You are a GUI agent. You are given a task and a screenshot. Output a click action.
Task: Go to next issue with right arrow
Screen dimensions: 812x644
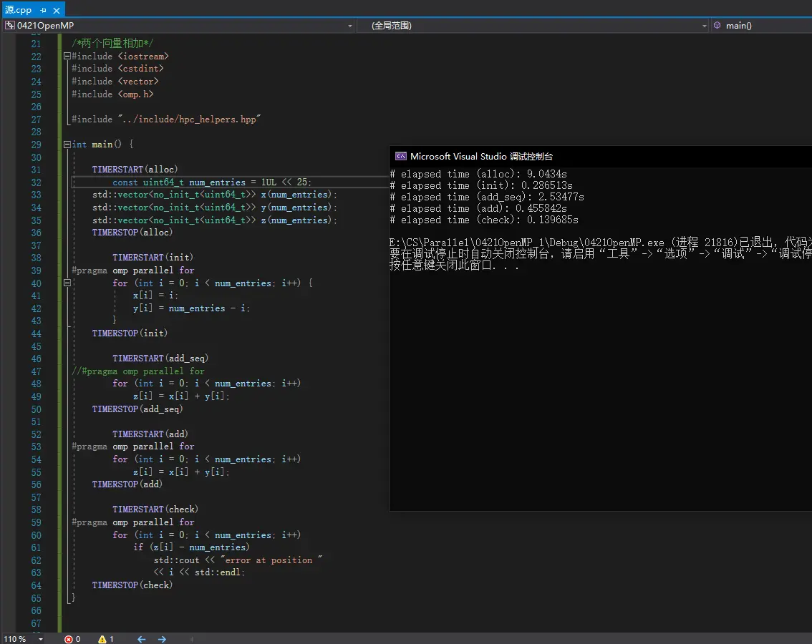[162, 639]
